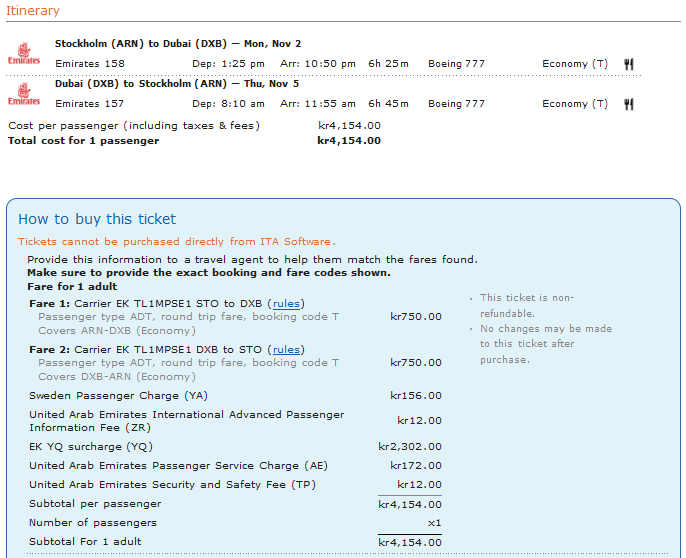This screenshot has height=558, width=686.
Task: Click the No changes may be made note
Action: pos(546,344)
